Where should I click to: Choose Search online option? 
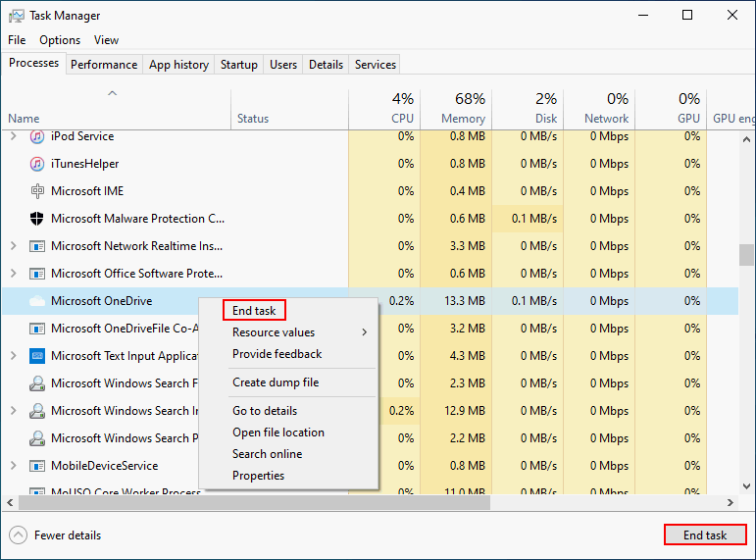[267, 454]
